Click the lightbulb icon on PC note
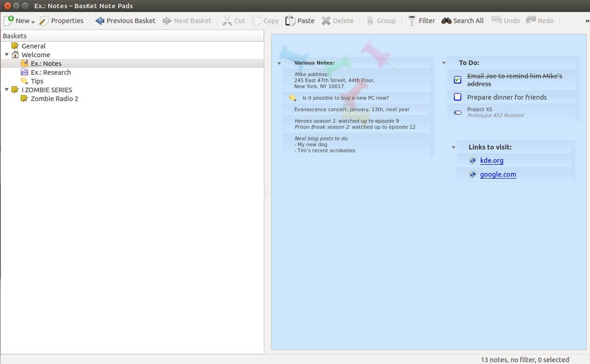The width and height of the screenshot is (590, 364). point(292,98)
